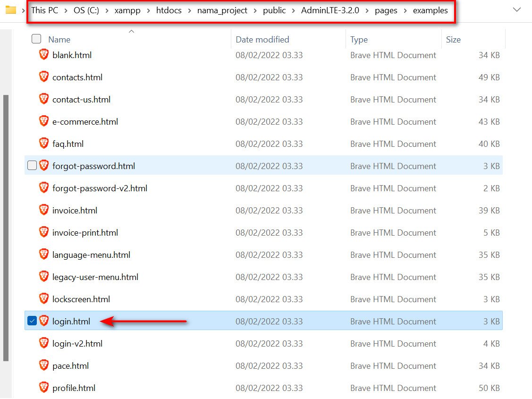This screenshot has width=532, height=399.
Task: Select the pace.html file icon
Action: click(44, 365)
